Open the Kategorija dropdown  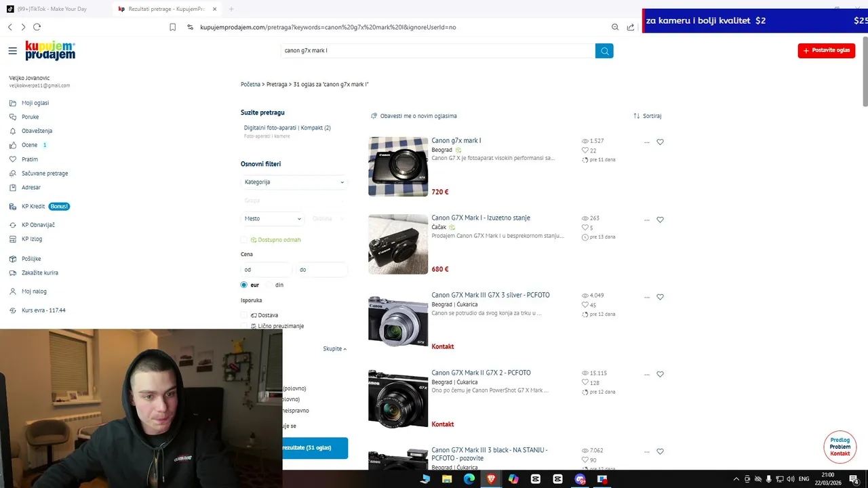[x=294, y=182]
